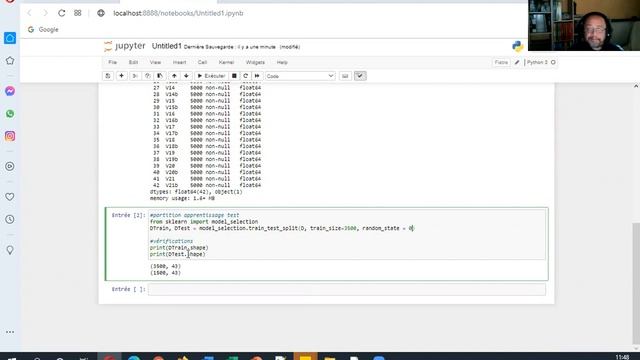640x360 pixels.
Task: Paste cells below icon in toolbar
Action: tap(160, 76)
